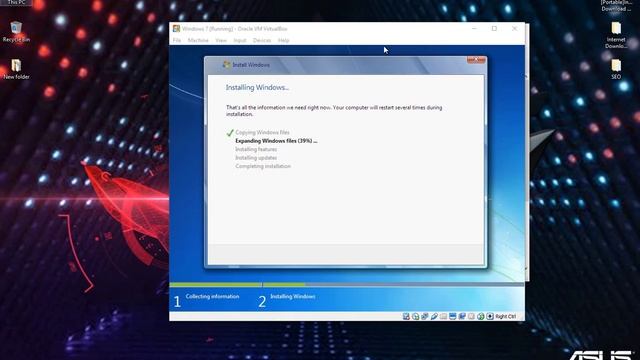Select the Internet Download desktop icon

point(616,36)
